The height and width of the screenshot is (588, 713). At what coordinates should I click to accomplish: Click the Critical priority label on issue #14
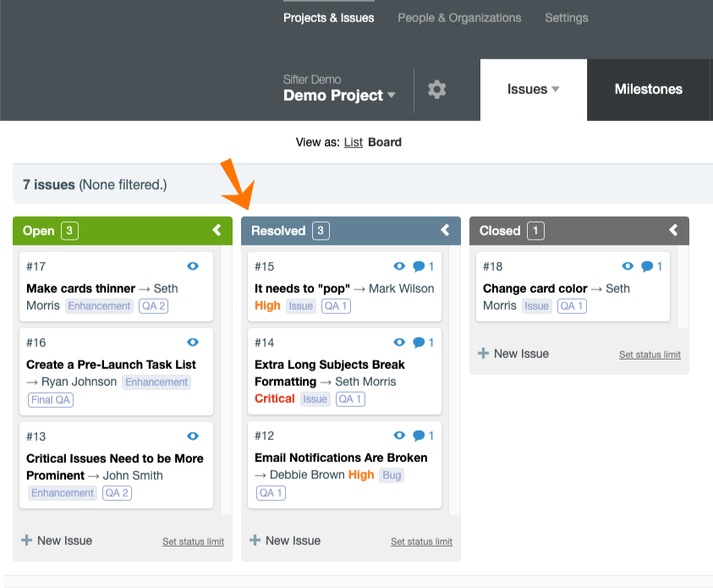tap(275, 398)
